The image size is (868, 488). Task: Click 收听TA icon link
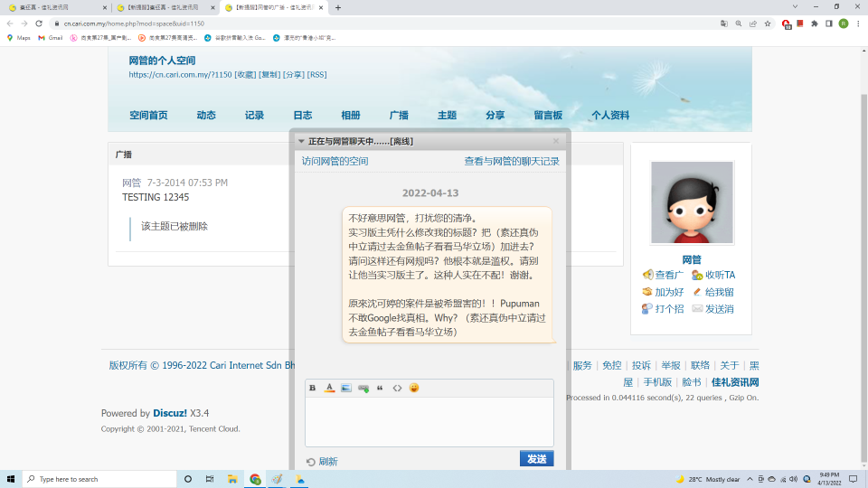713,275
